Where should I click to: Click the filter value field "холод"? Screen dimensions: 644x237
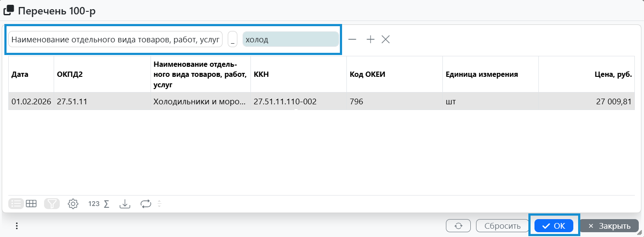point(291,39)
